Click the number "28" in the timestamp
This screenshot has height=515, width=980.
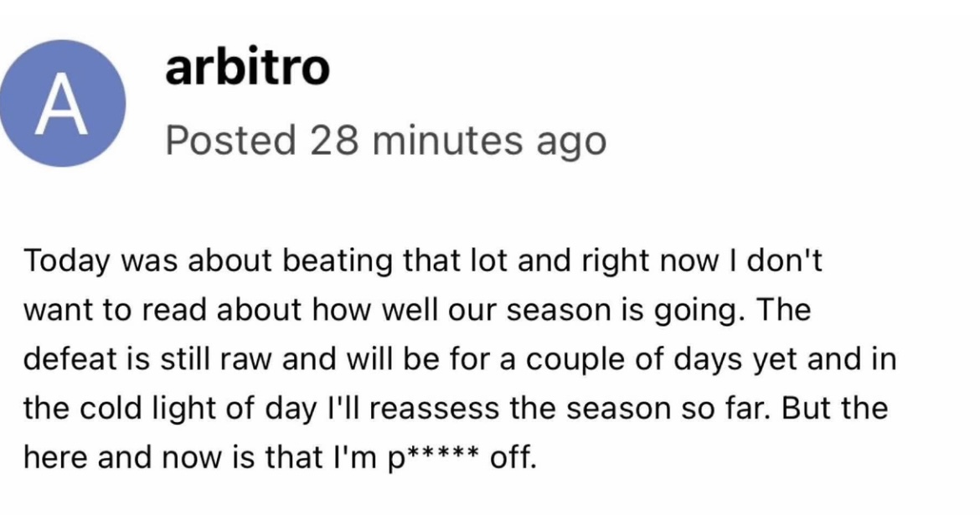(333, 141)
